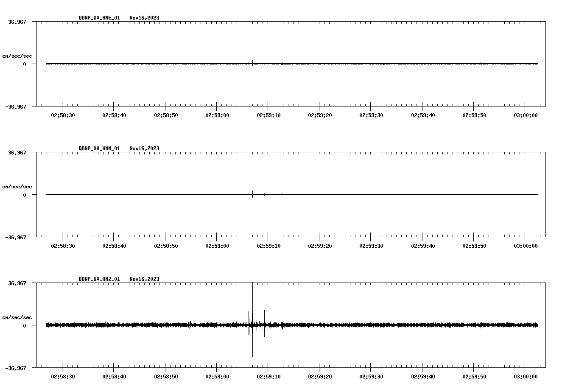Select the QDNP_UW_HNN_01 channel title

(x=99, y=148)
